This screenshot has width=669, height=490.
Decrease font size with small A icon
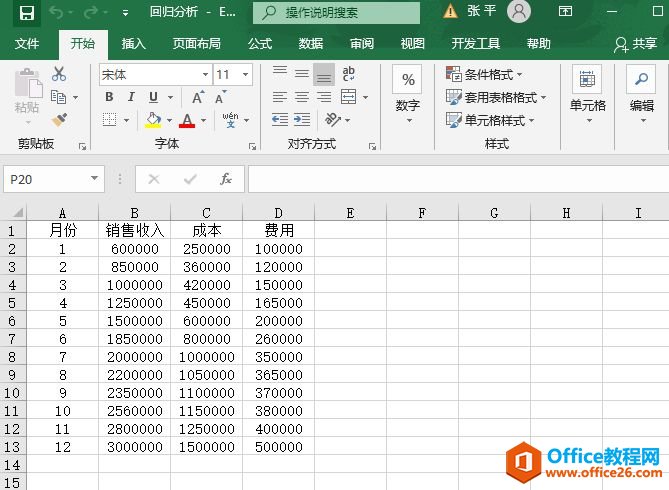coord(221,97)
